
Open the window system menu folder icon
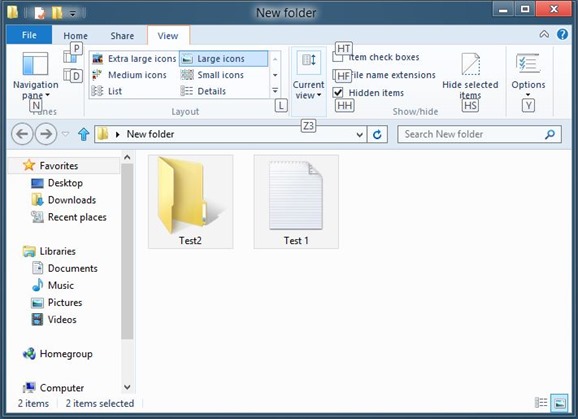pyautogui.click(x=13, y=13)
